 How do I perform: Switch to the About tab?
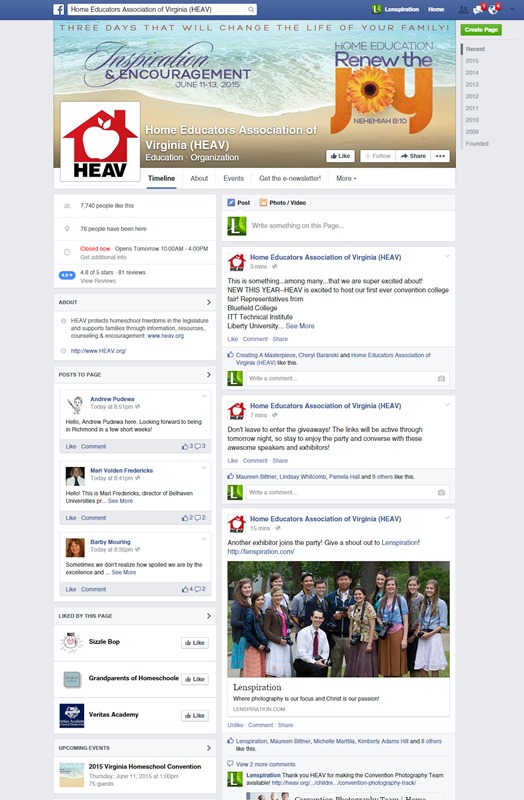(x=199, y=179)
